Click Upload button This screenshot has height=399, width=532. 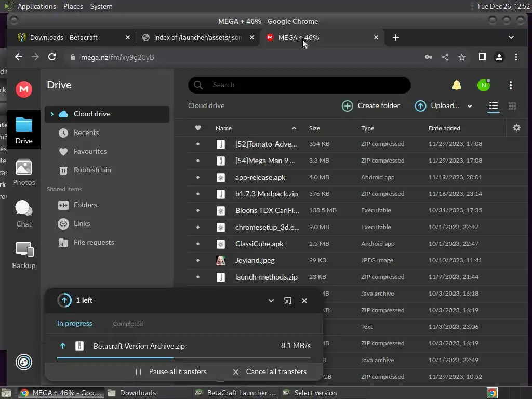(x=437, y=106)
